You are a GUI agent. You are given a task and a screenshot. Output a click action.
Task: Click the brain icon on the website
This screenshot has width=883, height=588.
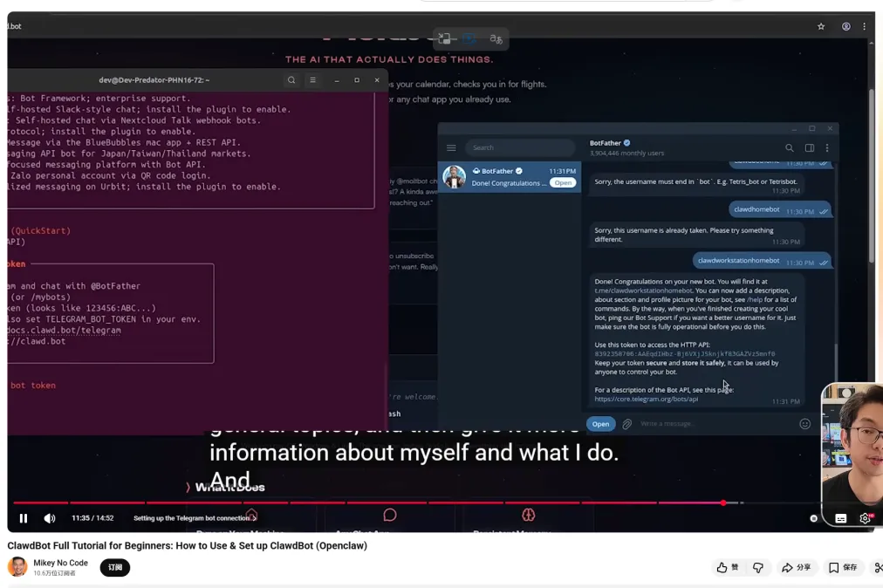pos(528,515)
